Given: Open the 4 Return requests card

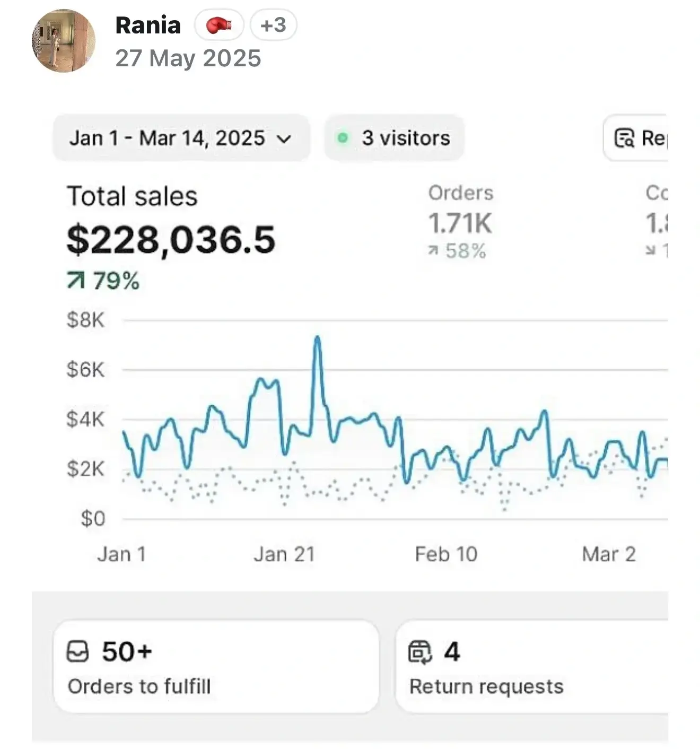Looking at the screenshot, I should (530, 667).
